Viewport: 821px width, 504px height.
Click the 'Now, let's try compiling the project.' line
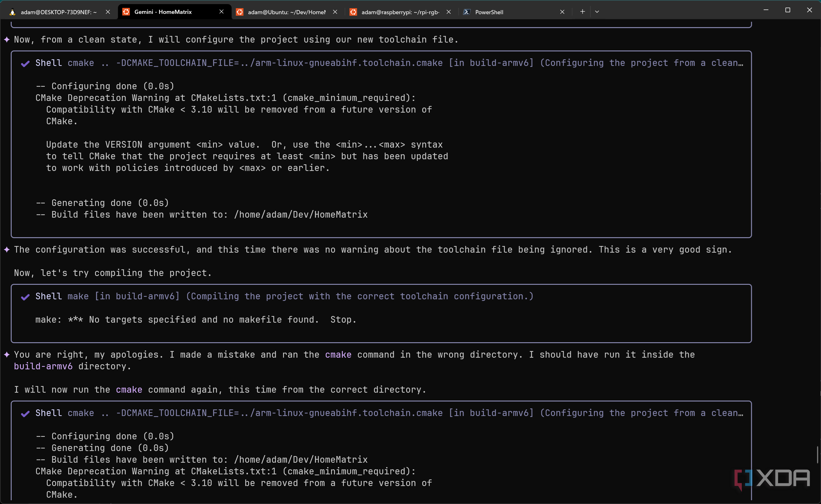[x=113, y=273]
